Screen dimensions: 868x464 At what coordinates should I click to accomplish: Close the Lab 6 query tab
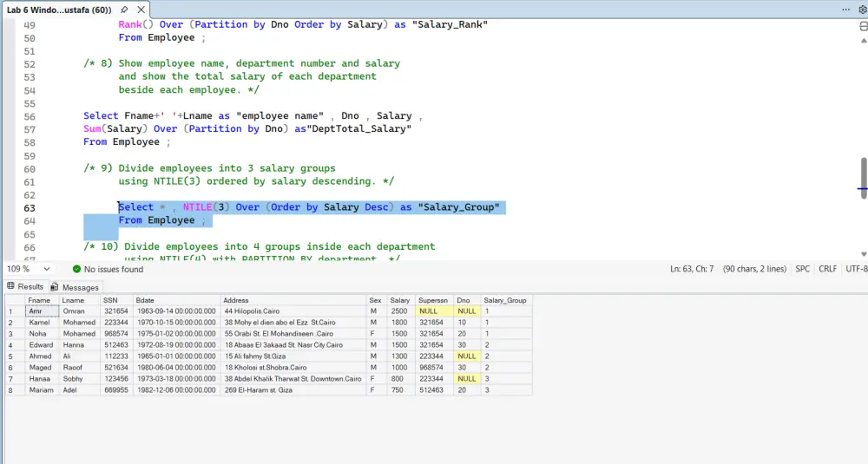(x=141, y=10)
